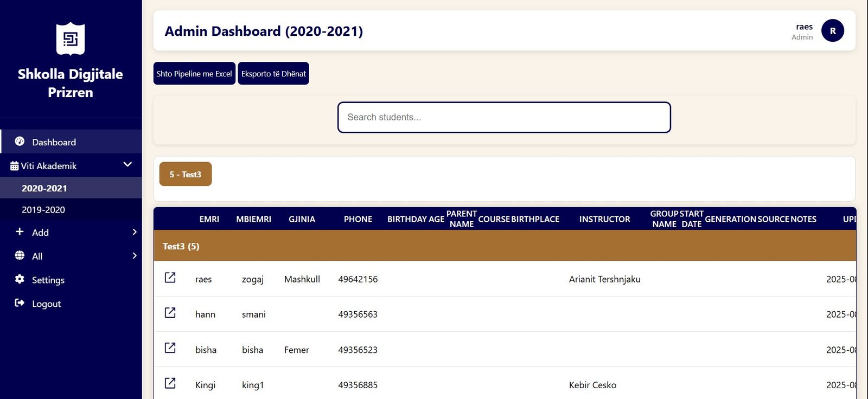Image resolution: width=868 pixels, height=399 pixels.
Task: Click the surname cell smani
Action: tap(254, 314)
